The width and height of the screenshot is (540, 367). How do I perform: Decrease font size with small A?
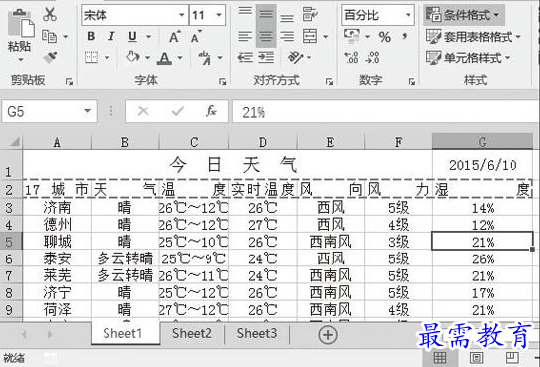[196, 36]
